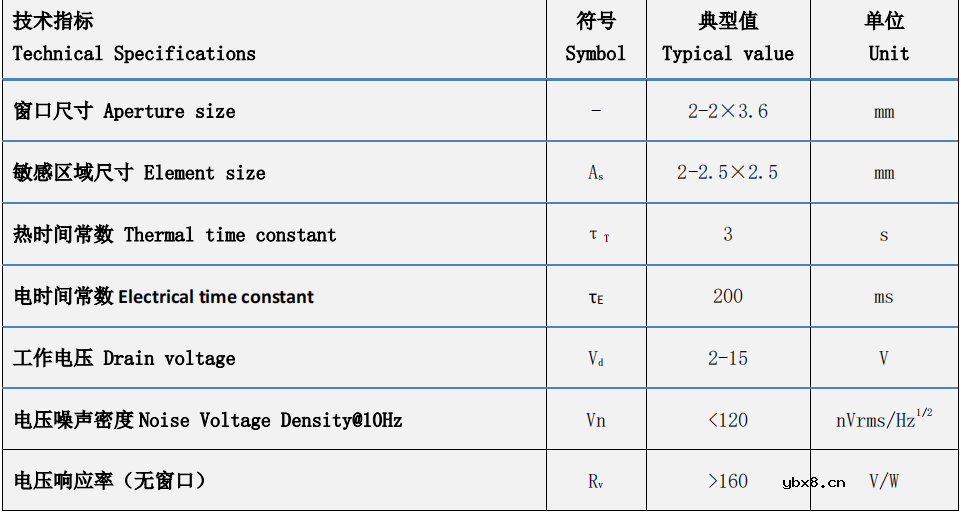The width and height of the screenshot is (961, 513).
Task: Click the thermal time constant value 3
Action: (728, 234)
